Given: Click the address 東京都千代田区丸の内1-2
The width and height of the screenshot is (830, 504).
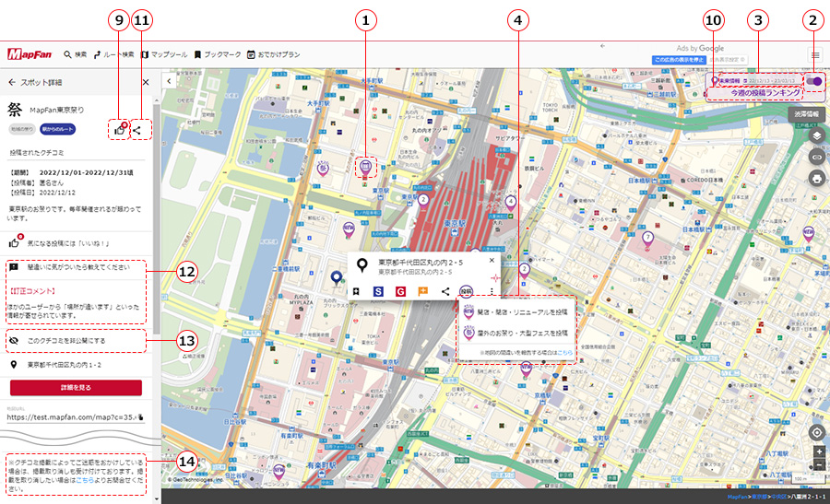Looking at the screenshot, I should [64, 365].
